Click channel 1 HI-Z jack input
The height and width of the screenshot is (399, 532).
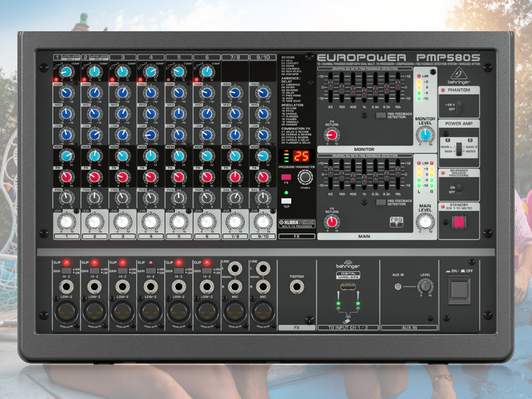tap(66, 287)
